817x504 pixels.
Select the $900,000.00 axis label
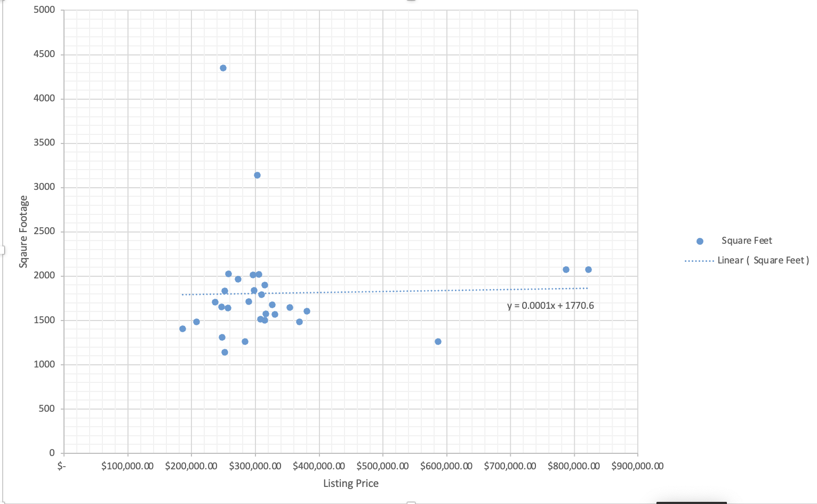point(637,466)
